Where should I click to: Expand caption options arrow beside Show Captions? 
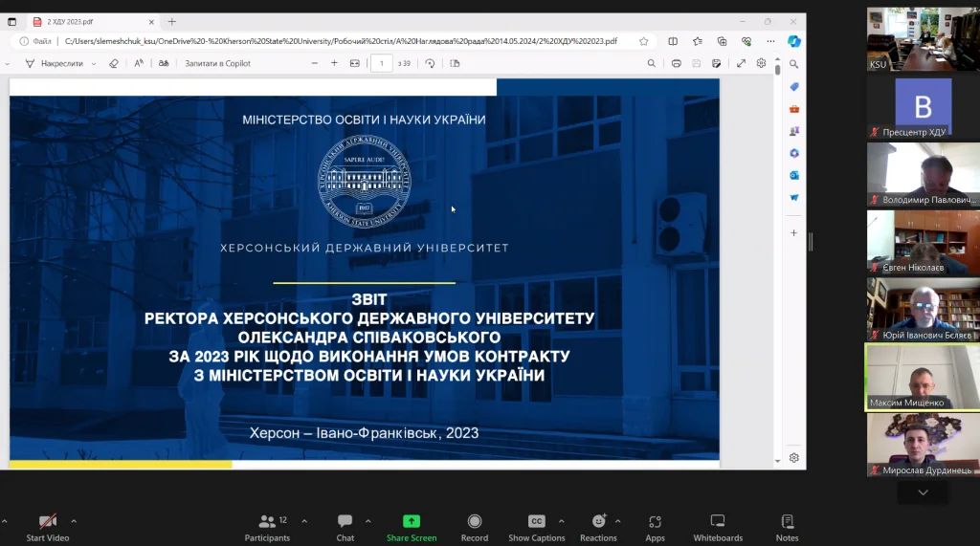(561, 521)
